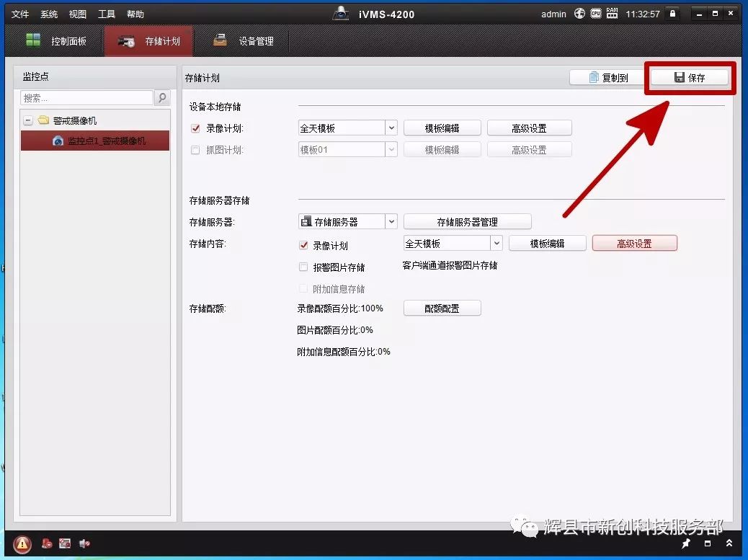Image resolution: width=748 pixels, height=560 pixels.
Task: Enable the 抓图计划 checkbox
Action: 195,150
